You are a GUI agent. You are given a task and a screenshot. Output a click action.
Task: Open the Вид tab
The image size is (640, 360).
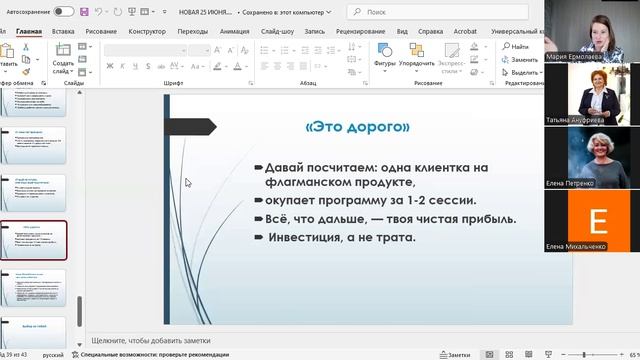402,31
